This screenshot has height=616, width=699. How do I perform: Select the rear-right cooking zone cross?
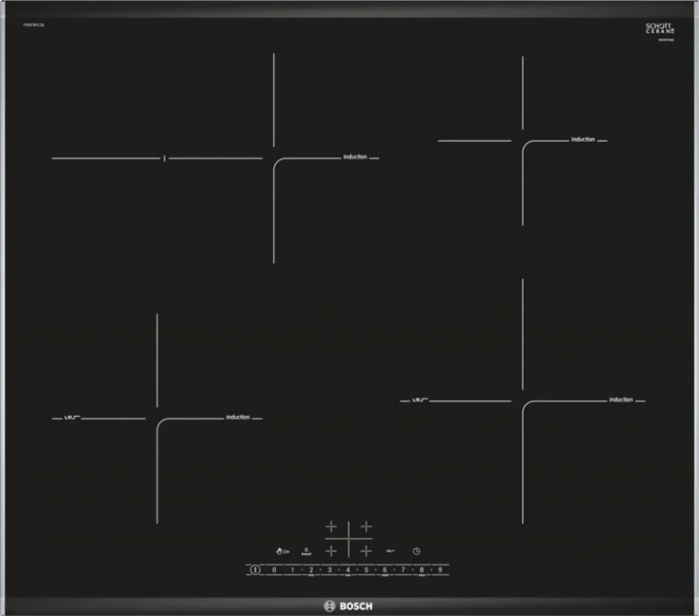click(x=366, y=527)
